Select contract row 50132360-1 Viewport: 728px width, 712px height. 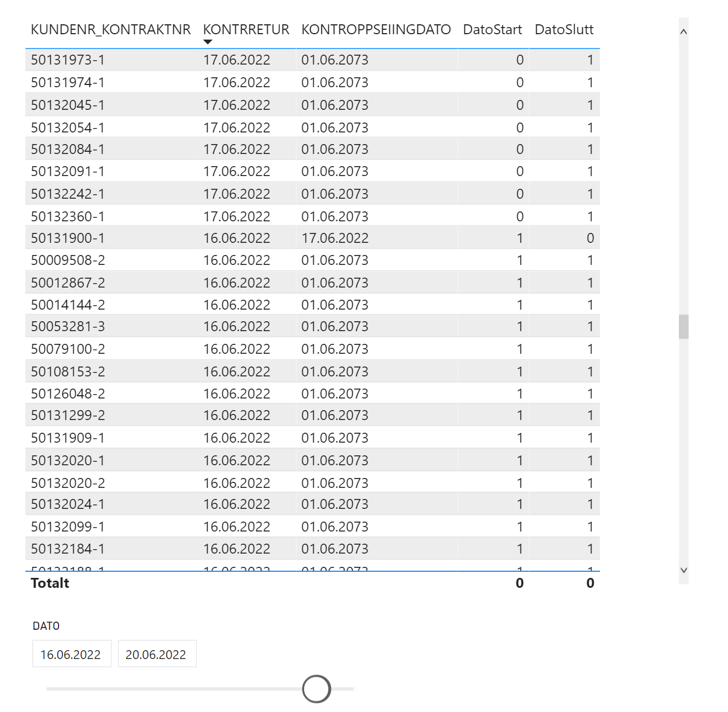pyautogui.click(x=312, y=216)
